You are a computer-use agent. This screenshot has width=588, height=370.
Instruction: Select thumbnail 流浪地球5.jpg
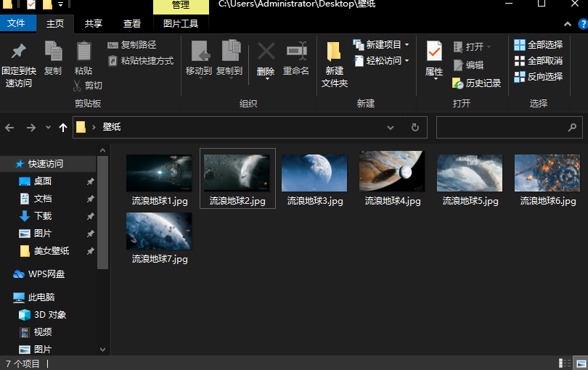pyautogui.click(x=470, y=173)
